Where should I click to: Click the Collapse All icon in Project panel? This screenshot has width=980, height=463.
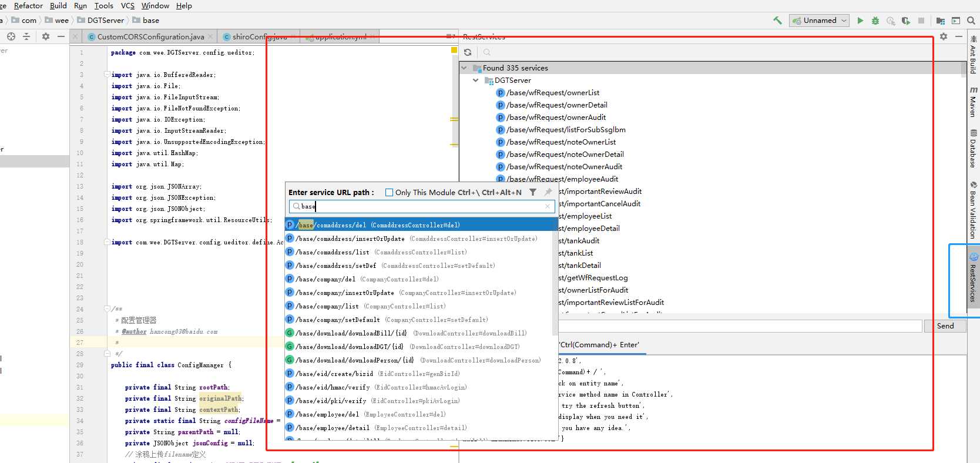click(26, 36)
